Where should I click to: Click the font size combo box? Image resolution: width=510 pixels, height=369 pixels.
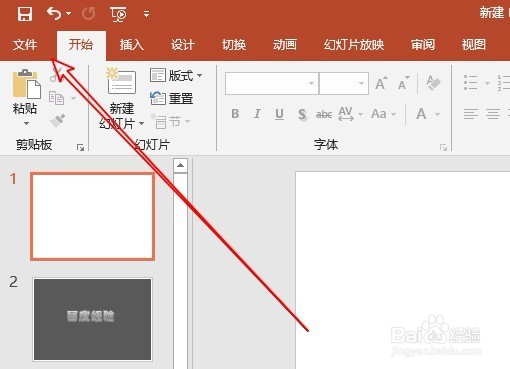point(344,83)
